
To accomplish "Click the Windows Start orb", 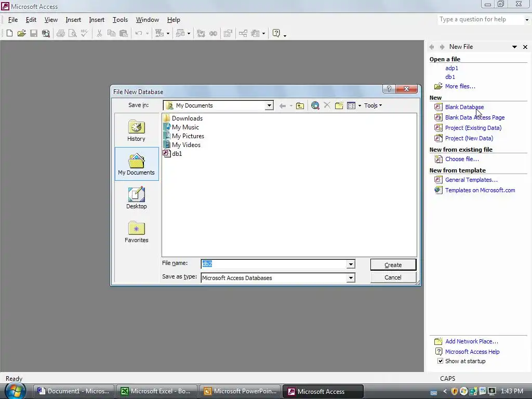I will (15, 391).
